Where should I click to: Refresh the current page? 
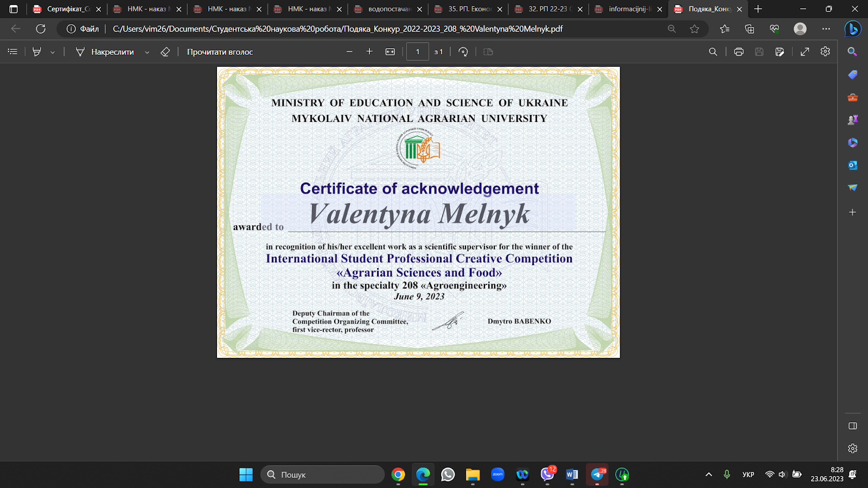[x=41, y=29]
